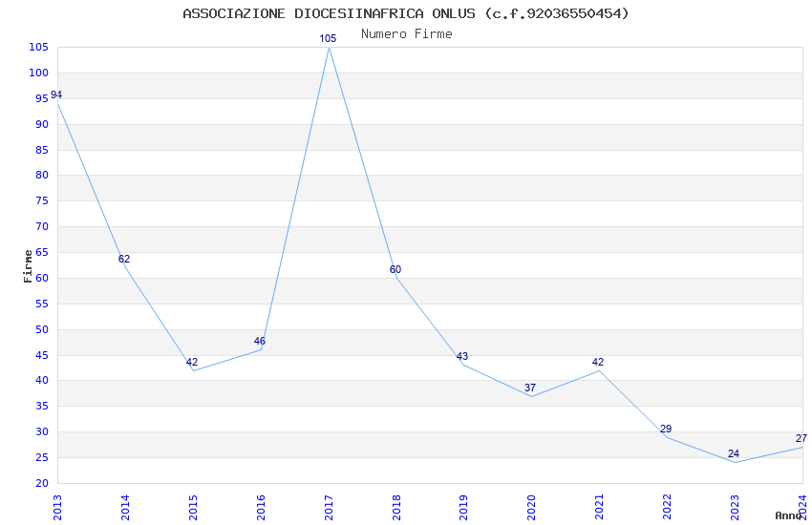
Task: Select the 105 peak data label for 2017
Action: coord(328,38)
